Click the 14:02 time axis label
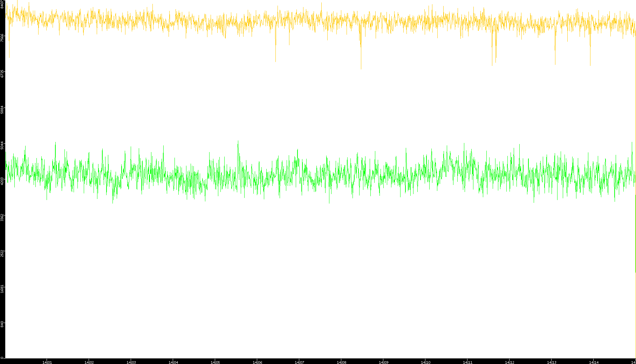 (x=89, y=362)
